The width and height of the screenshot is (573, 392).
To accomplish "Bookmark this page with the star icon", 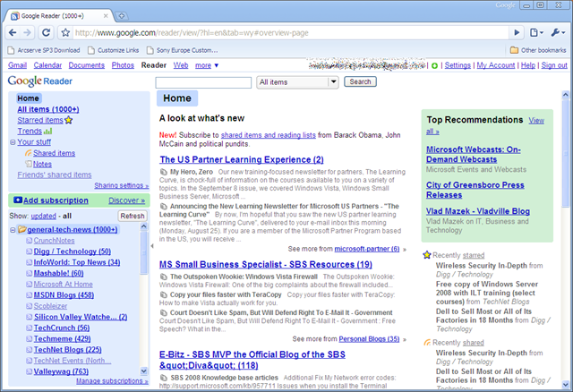I will (65, 33).
